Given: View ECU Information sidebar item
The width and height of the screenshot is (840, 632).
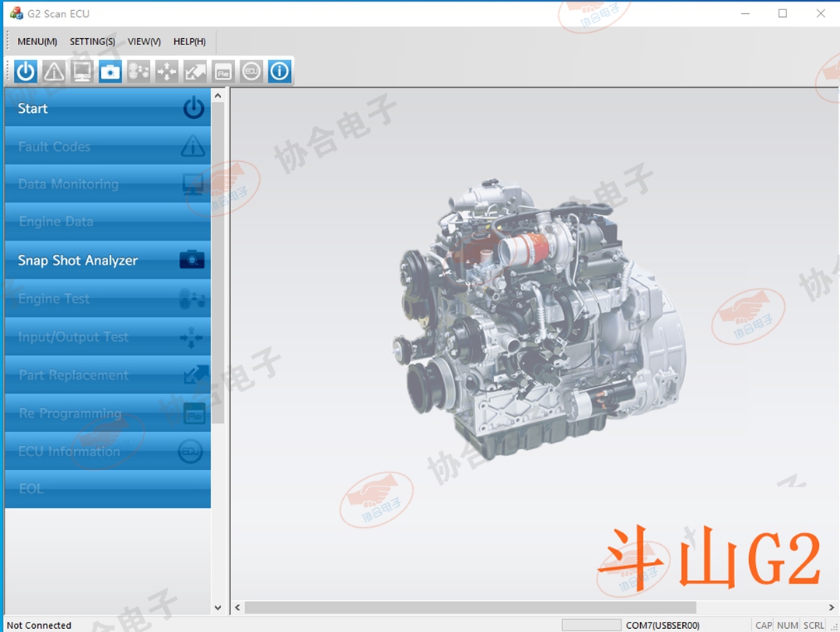Looking at the screenshot, I should click(x=107, y=451).
